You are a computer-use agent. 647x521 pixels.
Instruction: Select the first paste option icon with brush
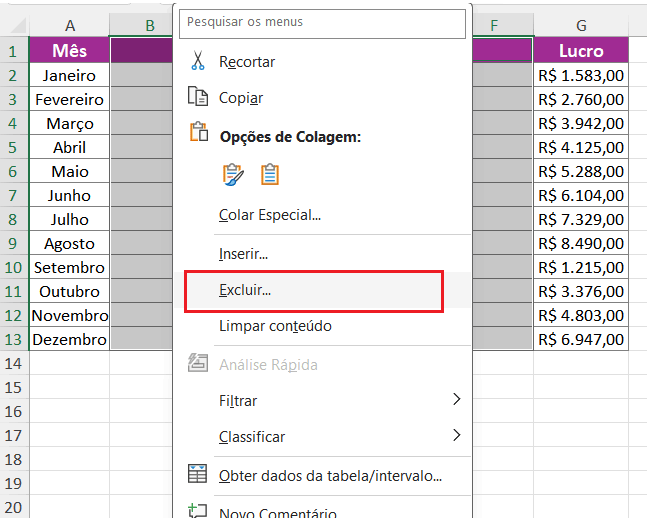click(233, 174)
